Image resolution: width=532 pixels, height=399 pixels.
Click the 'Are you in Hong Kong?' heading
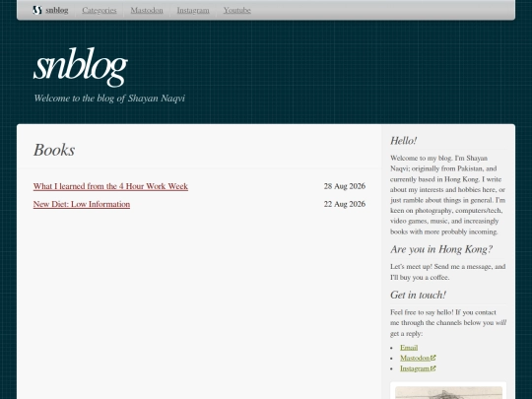pyautogui.click(x=441, y=249)
